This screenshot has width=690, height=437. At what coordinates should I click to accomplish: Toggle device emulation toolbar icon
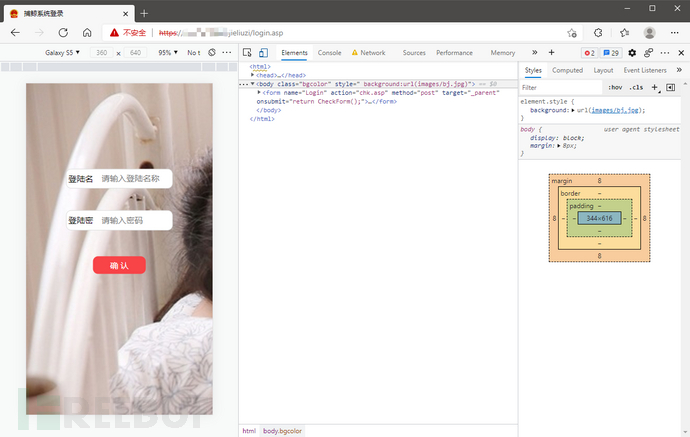263,53
